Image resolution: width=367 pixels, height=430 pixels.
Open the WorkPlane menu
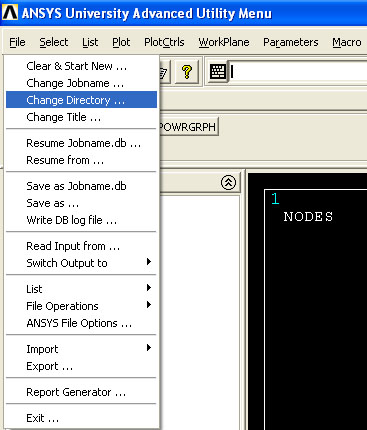click(224, 42)
